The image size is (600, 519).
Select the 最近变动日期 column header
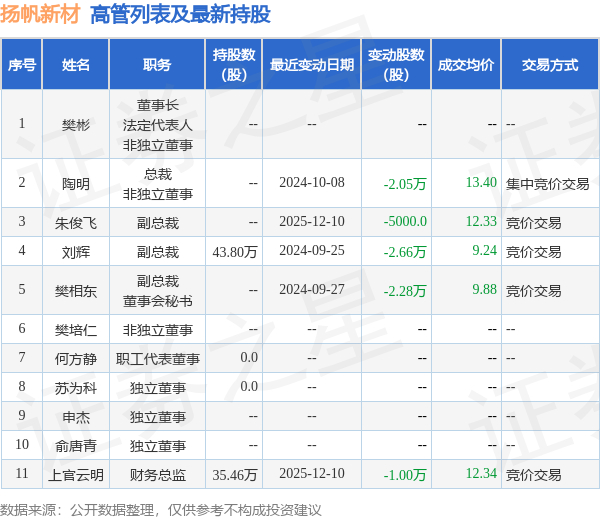(312, 65)
